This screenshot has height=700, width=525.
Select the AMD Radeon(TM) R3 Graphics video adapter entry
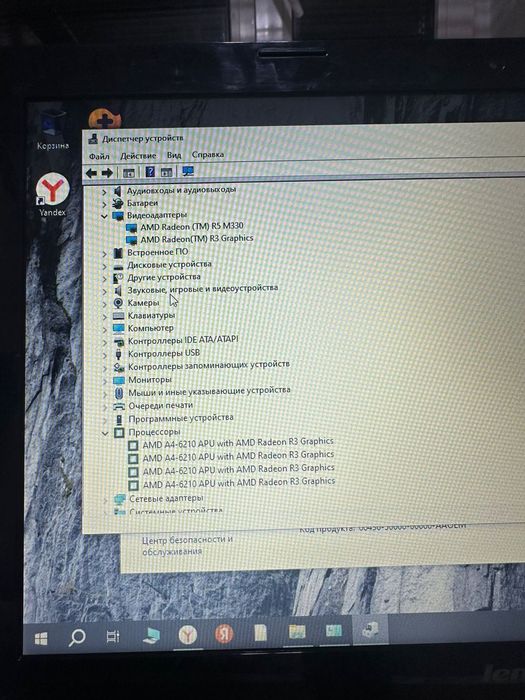pyautogui.click(x=197, y=239)
